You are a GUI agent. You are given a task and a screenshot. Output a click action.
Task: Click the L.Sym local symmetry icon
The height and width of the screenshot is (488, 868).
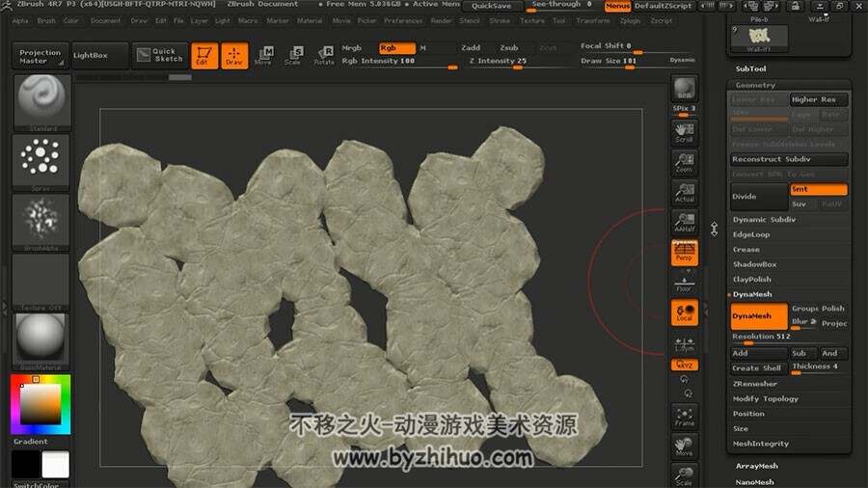coord(684,343)
